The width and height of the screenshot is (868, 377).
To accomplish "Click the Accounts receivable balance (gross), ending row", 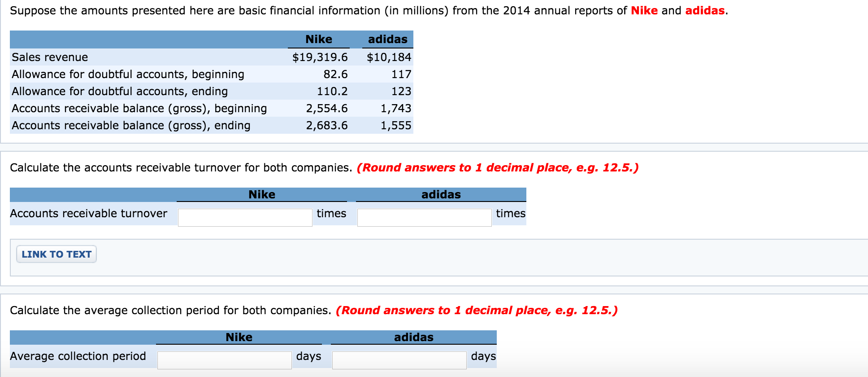I will [131, 125].
